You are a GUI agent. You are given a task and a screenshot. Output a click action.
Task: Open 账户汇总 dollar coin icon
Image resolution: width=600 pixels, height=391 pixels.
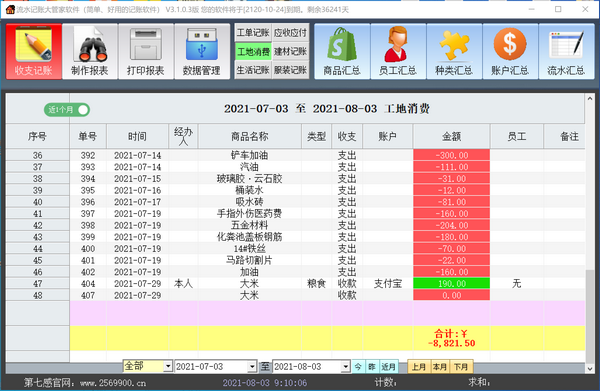pos(510,51)
